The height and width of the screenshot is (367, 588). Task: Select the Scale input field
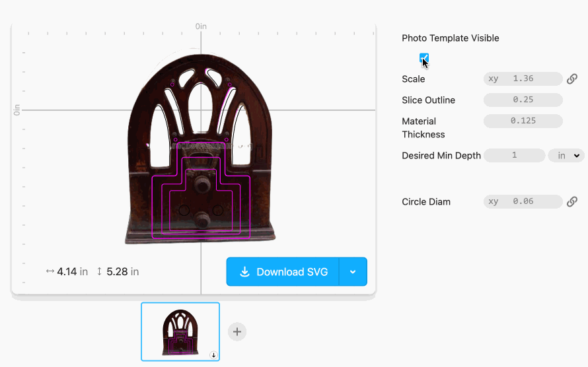point(523,79)
